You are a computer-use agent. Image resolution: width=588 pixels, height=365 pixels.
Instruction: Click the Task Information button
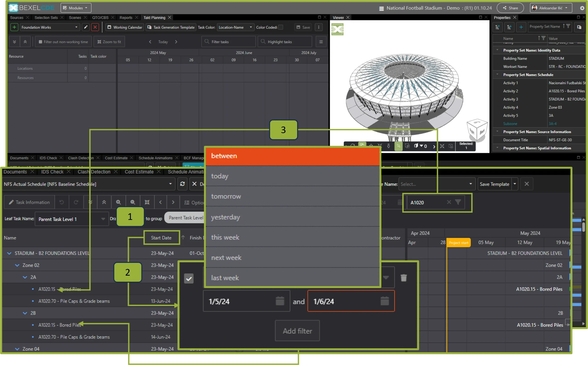coord(29,202)
